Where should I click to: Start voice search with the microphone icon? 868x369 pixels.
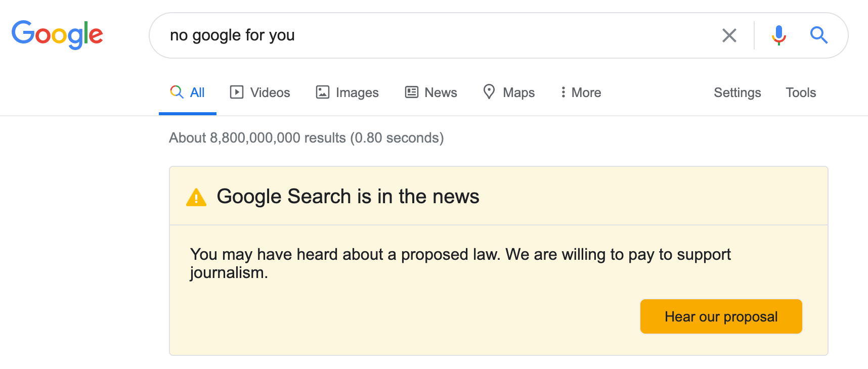[778, 35]
